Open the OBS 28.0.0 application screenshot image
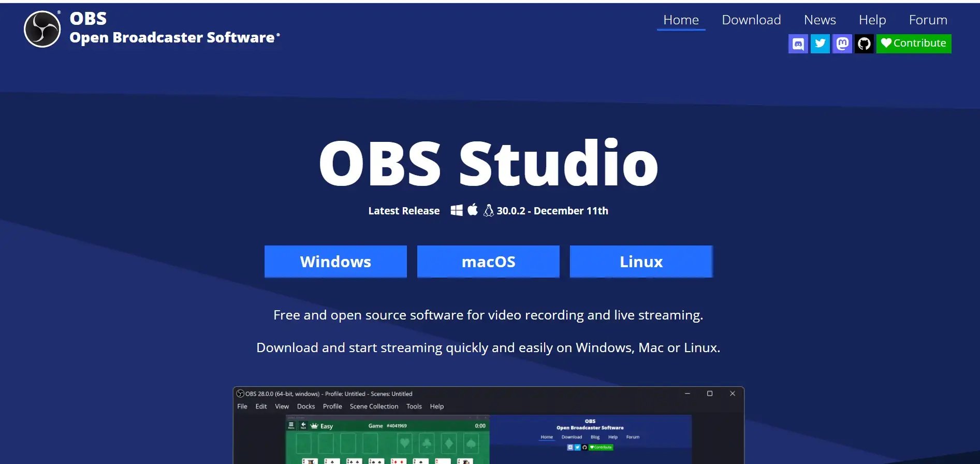The image size is (980, 464). (488, 425)
